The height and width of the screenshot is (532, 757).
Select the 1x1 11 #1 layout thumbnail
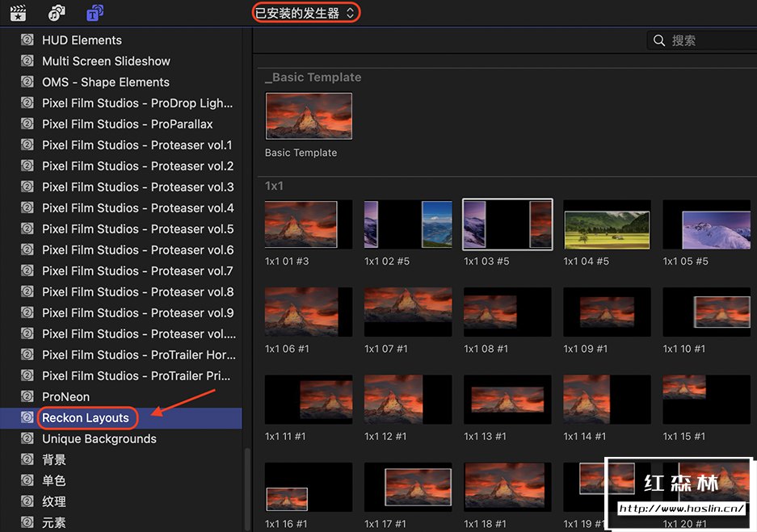pos(309,400)
